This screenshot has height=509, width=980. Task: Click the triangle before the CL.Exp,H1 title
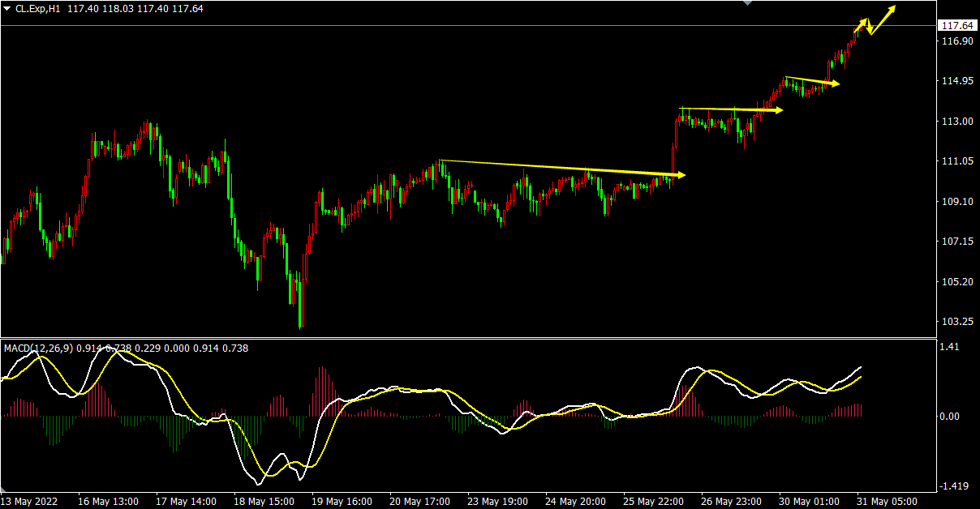7,8
